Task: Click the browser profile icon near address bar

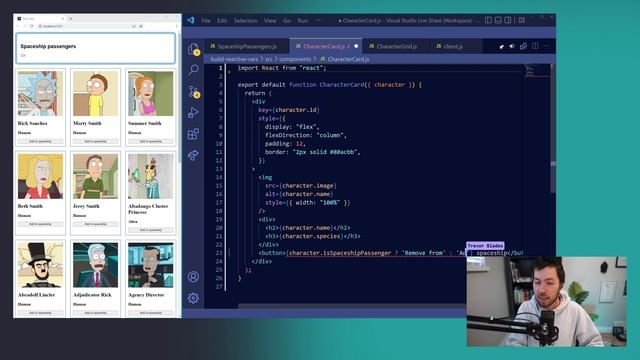Action: [141, 26]
